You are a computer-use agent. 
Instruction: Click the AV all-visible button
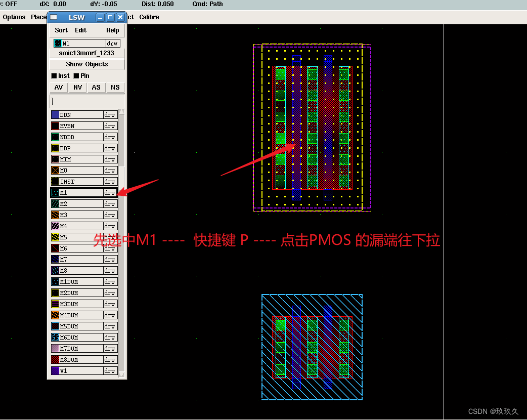[x=59, y=88]
